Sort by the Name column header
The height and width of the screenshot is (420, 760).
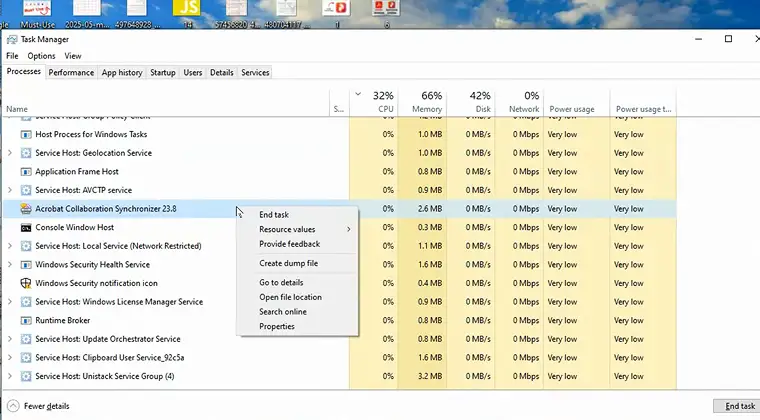[x=166, y=102]
